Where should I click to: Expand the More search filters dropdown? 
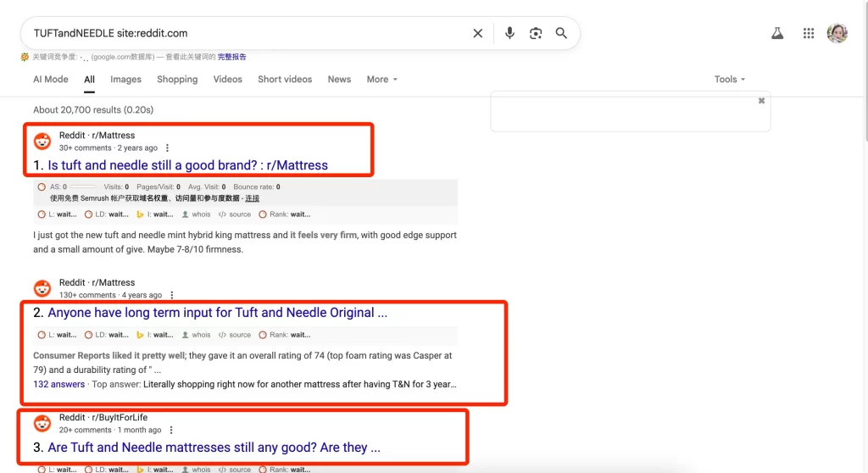coord(382,79)
